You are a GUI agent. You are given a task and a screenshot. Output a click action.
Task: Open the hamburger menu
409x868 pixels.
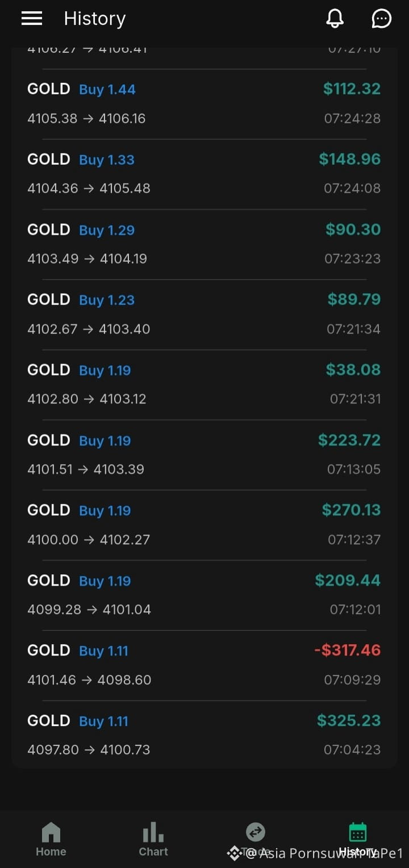[32, 19]
